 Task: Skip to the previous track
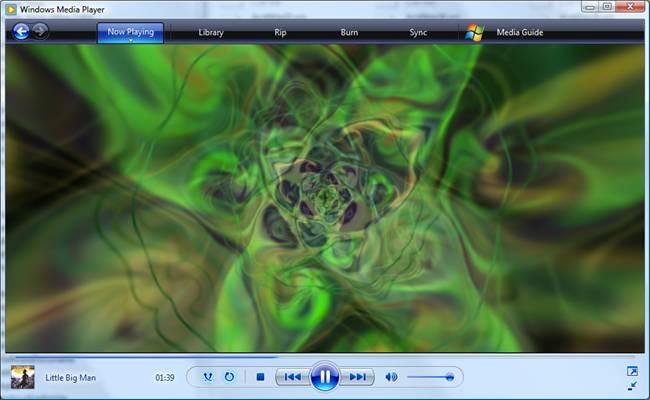(291, 377)
